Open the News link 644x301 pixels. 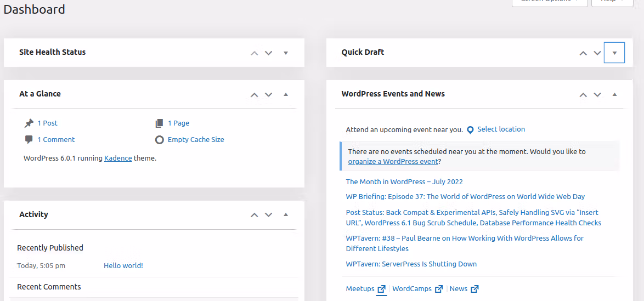point(459,289)
